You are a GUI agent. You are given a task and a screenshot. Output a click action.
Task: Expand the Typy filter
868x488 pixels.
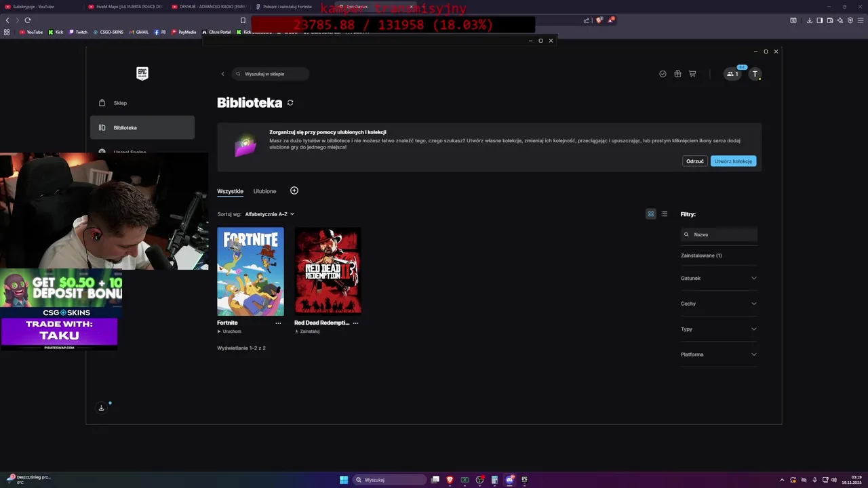click(719, 329)
